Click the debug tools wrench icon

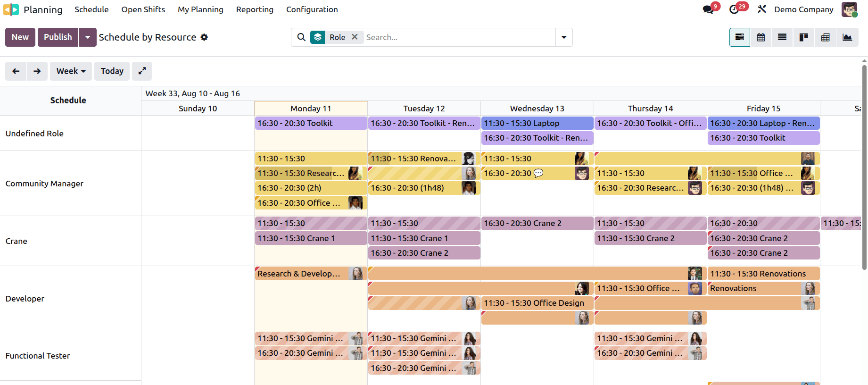(762, 9)
